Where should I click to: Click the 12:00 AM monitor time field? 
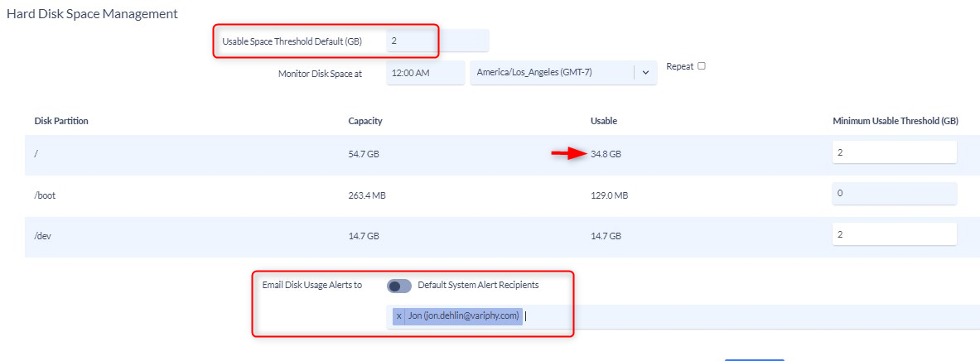pos(426,73)
